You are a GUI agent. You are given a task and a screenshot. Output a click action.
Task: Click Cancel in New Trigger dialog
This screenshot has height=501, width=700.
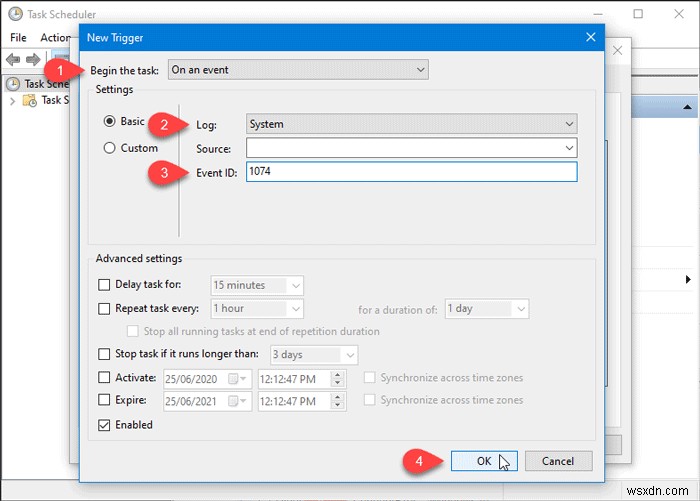click(x=558, y=461)
